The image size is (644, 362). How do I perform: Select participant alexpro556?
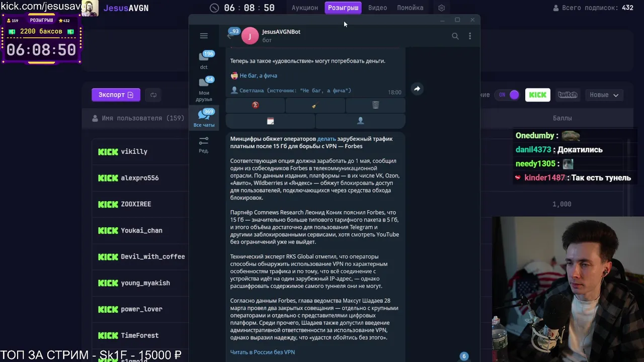(x=139, y=178)
